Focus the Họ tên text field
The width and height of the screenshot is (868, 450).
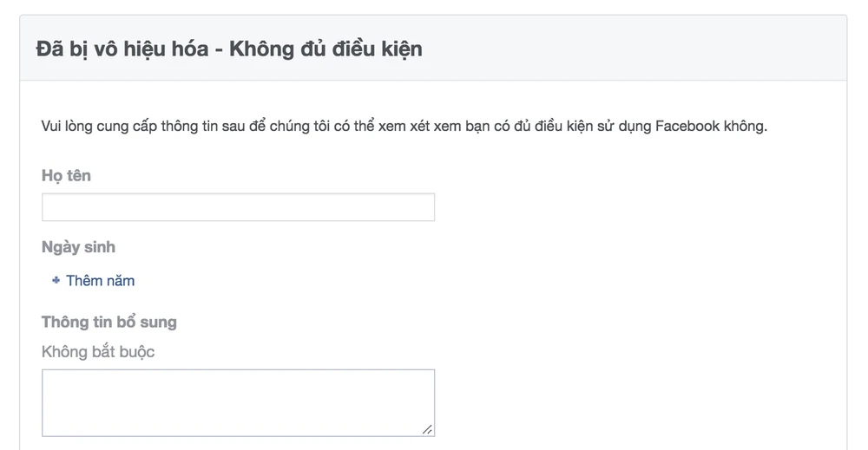tap(238, 207)
